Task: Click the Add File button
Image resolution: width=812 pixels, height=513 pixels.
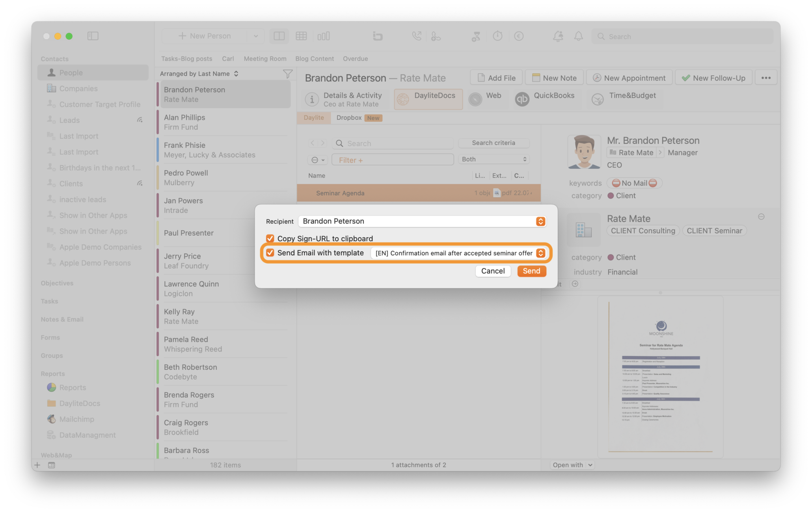Action: tap(496, 78)
